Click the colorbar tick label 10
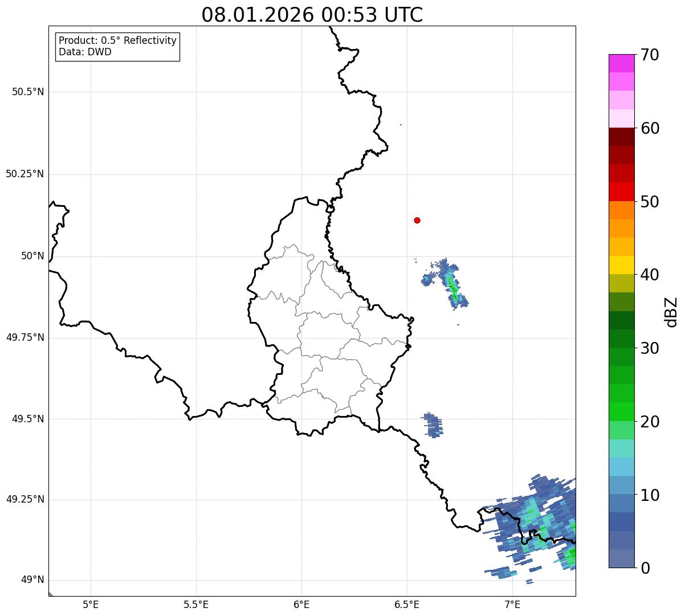The height and width of the screenshot is (616, 685). (650, 495)
